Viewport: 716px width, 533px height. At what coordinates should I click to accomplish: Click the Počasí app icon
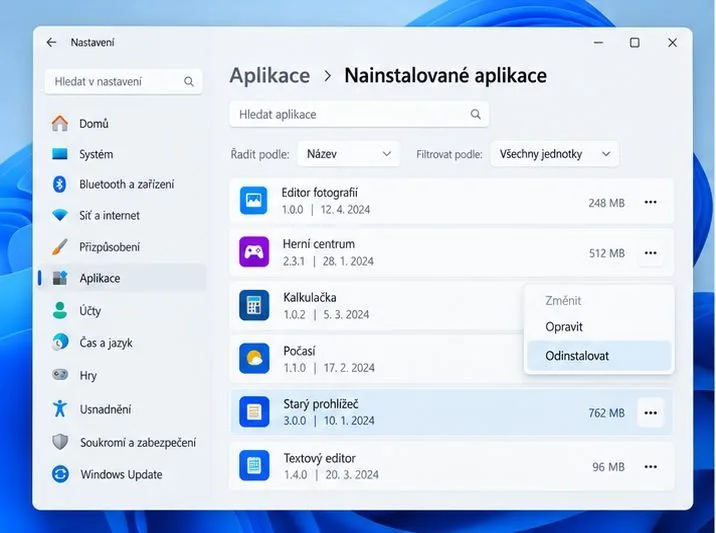(254, 359)
